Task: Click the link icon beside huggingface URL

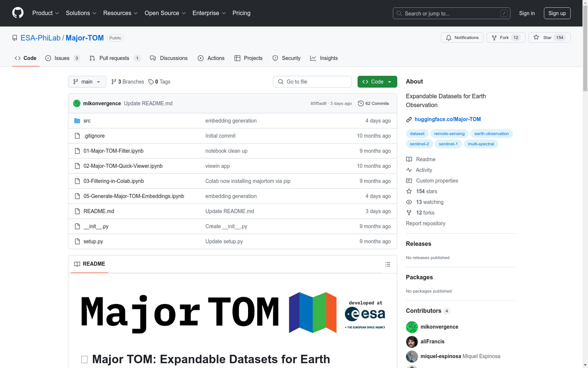Action: (409, 119)
